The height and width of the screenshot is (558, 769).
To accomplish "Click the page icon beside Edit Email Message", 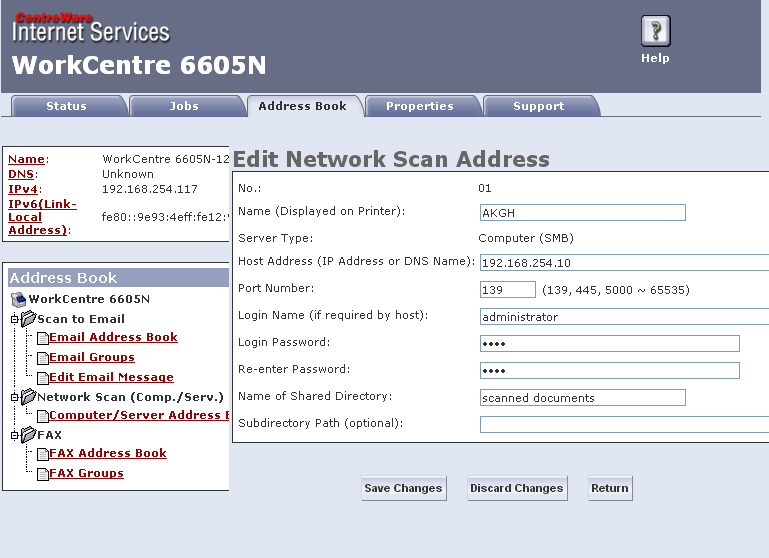I will pyautogui.click(x=43, y=378).
